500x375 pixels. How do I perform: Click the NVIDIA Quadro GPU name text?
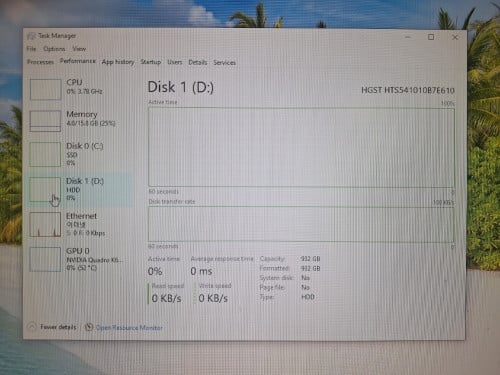94,260
